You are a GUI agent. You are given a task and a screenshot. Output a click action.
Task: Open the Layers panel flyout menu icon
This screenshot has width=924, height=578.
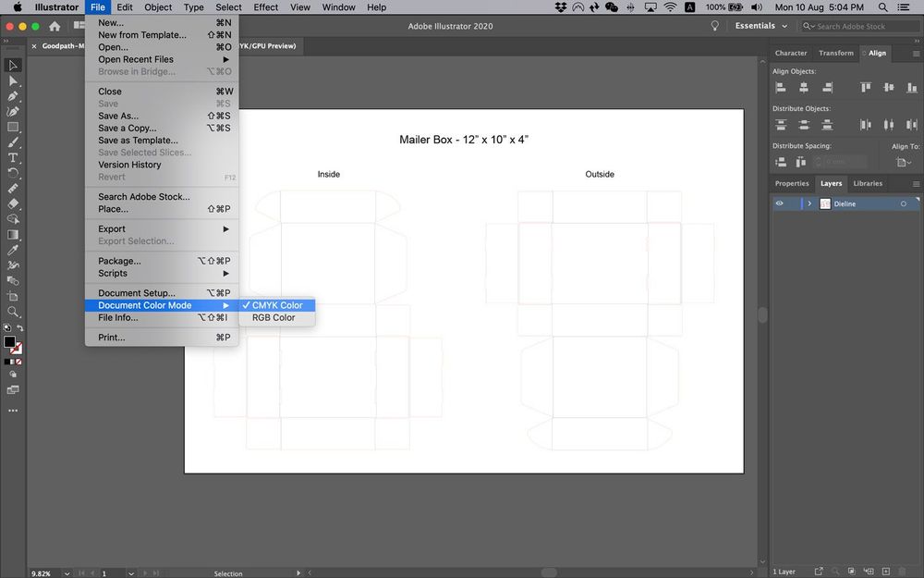coord(916,183)
